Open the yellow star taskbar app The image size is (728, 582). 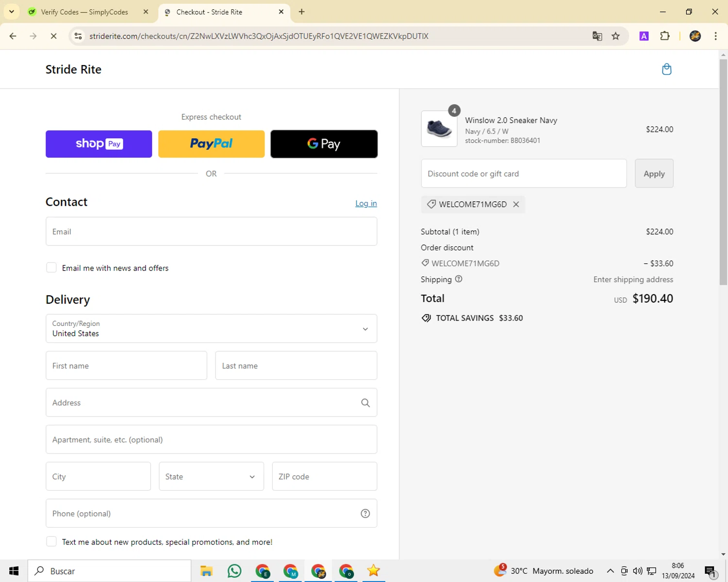(x=373, y=571)
